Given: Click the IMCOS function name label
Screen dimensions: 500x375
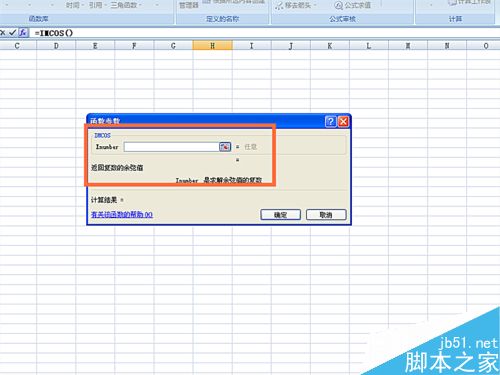Looking at the screenshot, I should click(102, 135).
